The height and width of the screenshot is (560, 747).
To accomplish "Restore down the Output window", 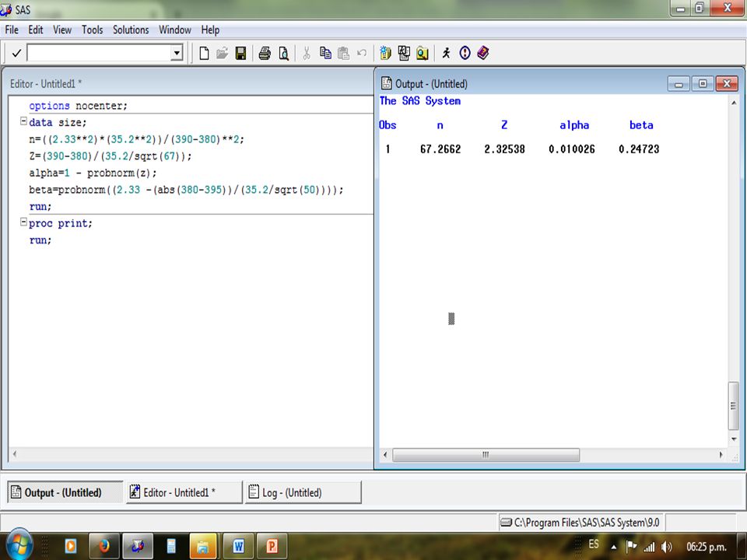I will pyautogui.click(x=703, y=84).
